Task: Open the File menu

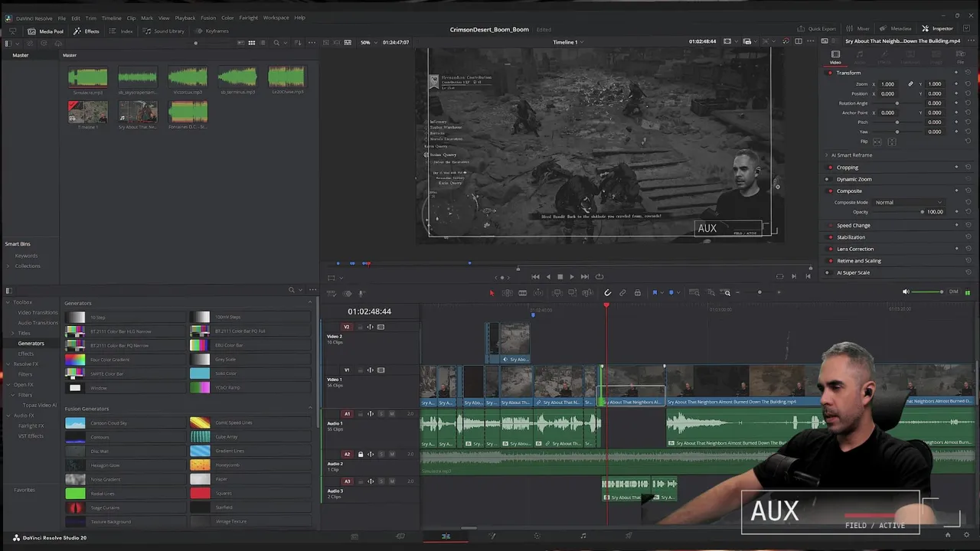Action: (x=62, y=18)
